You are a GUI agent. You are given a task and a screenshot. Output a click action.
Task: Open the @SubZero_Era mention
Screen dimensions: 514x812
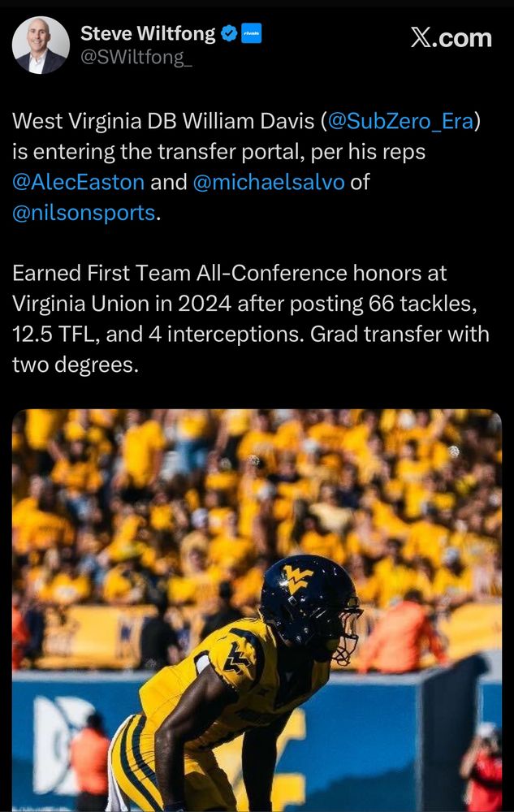pyautogui.click(x=400, y=121)
